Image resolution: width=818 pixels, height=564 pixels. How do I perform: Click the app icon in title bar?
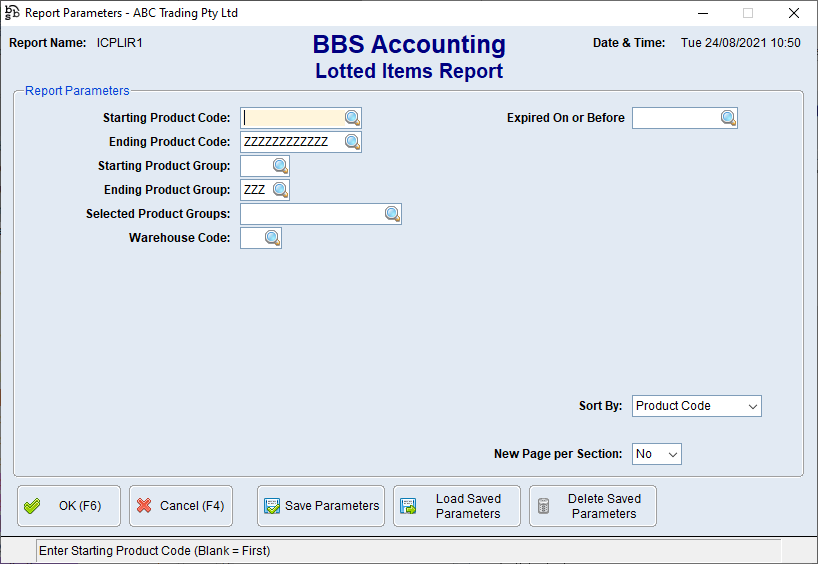(12, 13)
